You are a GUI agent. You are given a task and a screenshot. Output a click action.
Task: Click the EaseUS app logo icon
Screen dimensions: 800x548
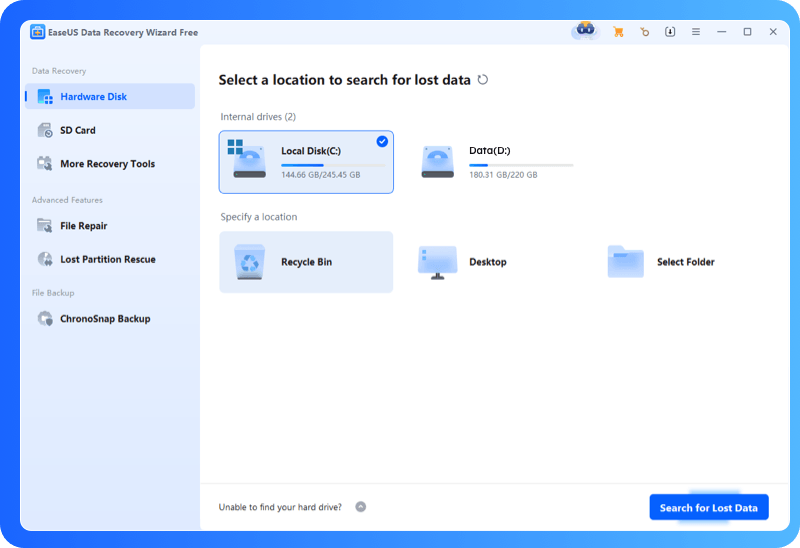(37, 32)
